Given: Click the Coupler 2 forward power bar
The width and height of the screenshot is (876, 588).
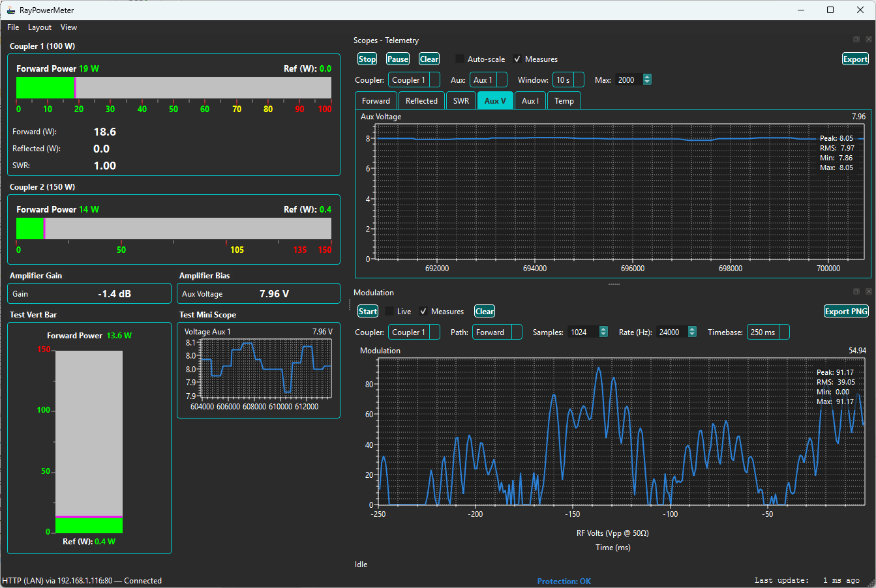Looking at the screenshot, I should click(174, 229).
